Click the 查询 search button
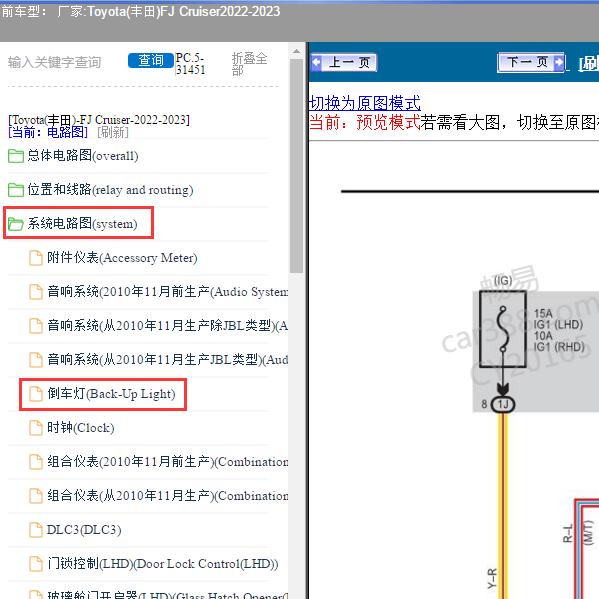 [151, 60]
